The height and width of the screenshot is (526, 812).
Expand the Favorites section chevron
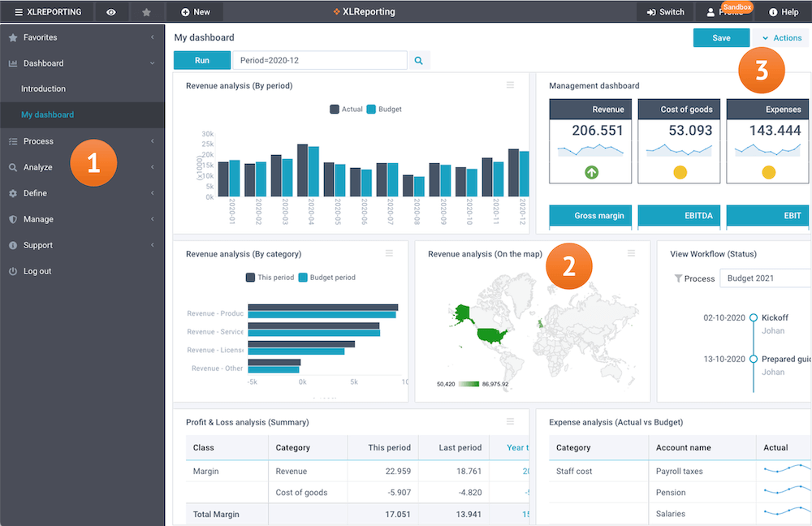click(153, 37)
